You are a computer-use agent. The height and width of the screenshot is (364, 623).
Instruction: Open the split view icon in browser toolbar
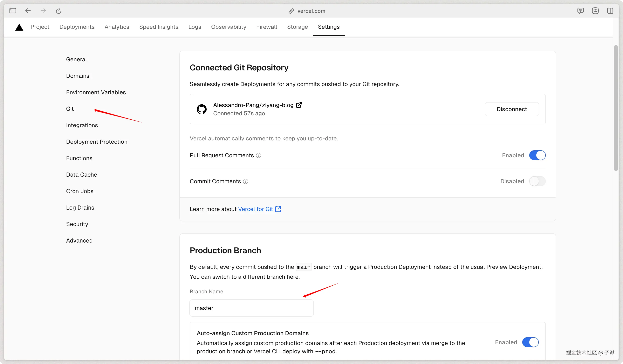610,11
